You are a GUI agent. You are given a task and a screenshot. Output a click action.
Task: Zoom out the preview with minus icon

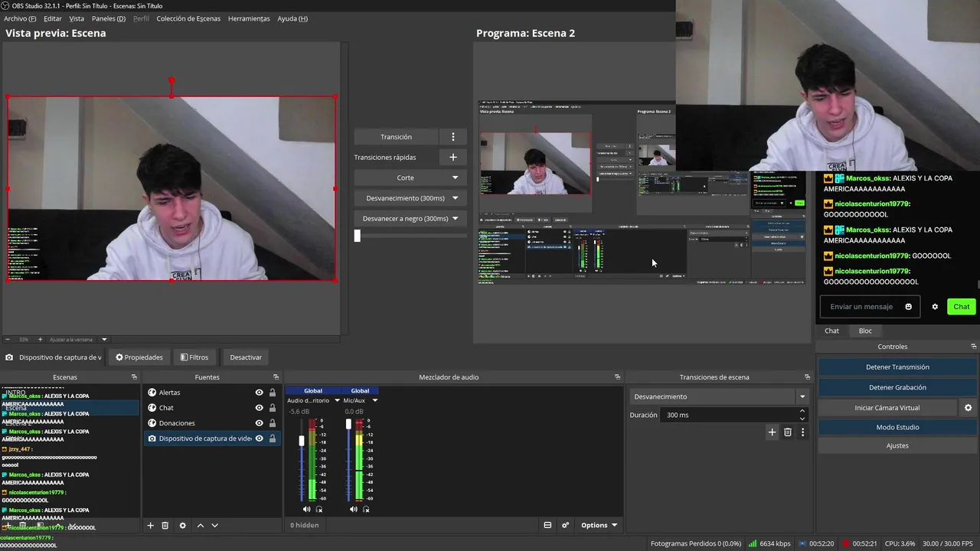8,339
